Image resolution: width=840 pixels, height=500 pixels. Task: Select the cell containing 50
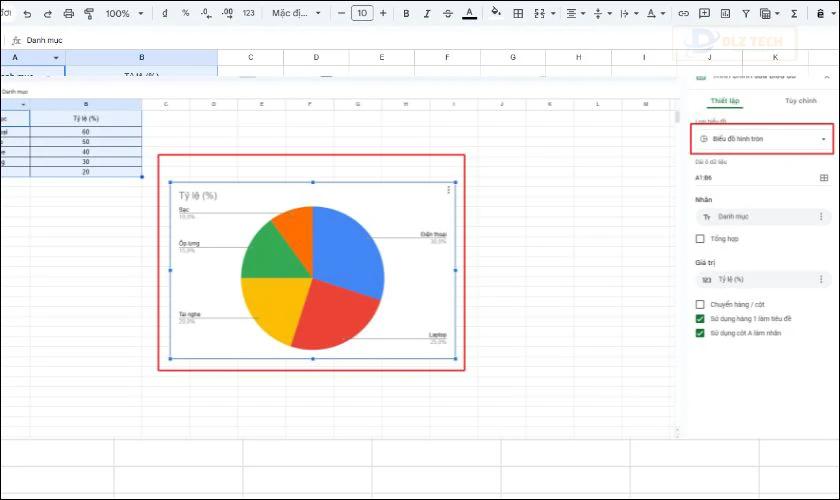(86, 142)
